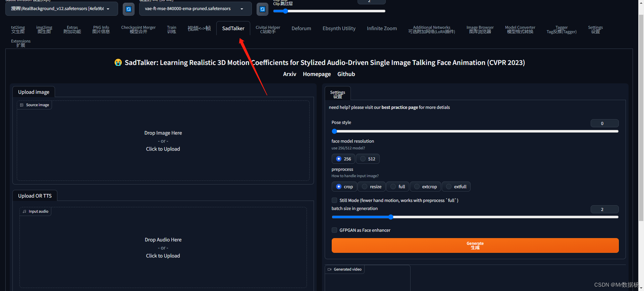The width and height of the screenshot is (644, 291).
Task: Adjust the Clip skip slider
Action: [x=329, y=11]
